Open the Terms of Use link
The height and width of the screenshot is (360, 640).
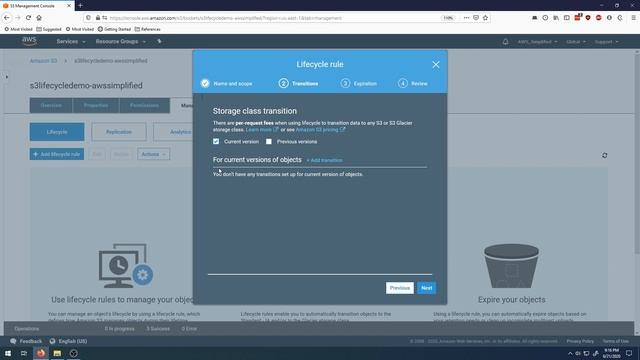tap(616, 341)
